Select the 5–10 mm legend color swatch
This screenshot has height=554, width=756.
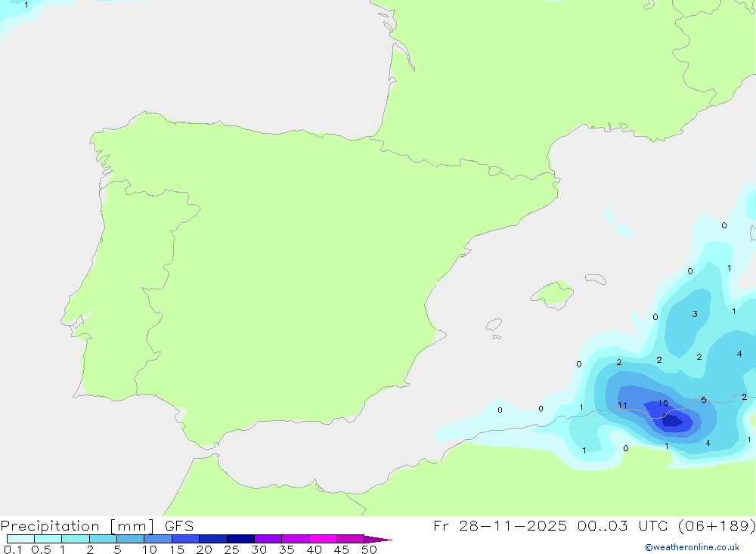130,539
